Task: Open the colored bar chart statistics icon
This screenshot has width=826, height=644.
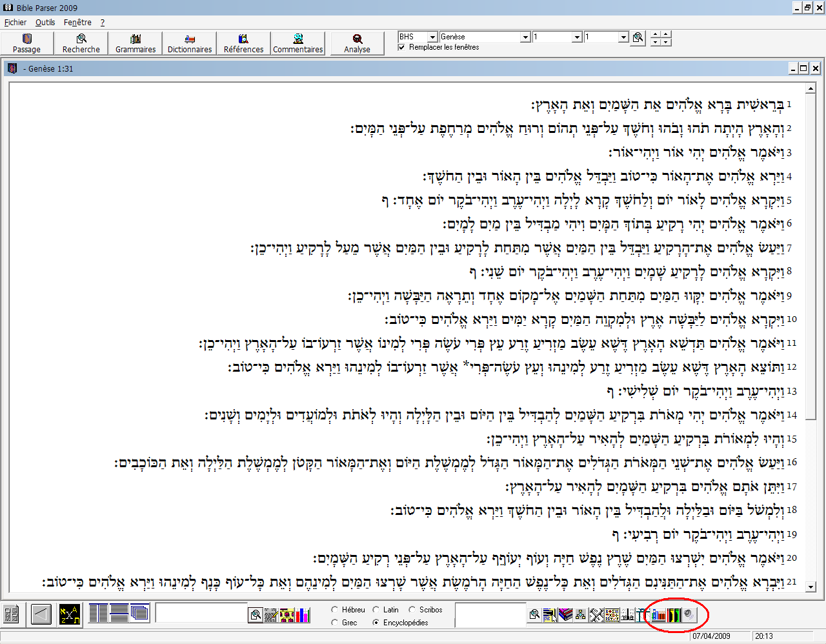Action: [303, 615]
